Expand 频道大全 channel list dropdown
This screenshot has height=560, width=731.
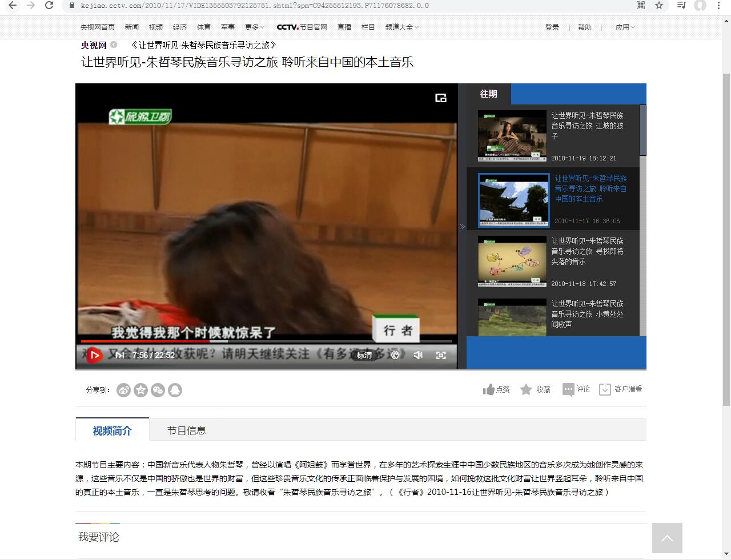pos(401,27)
